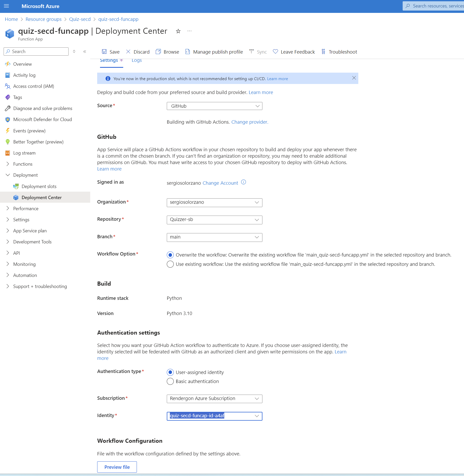
Task: Click the Log stream icon
Action: (x=8, y=153)
